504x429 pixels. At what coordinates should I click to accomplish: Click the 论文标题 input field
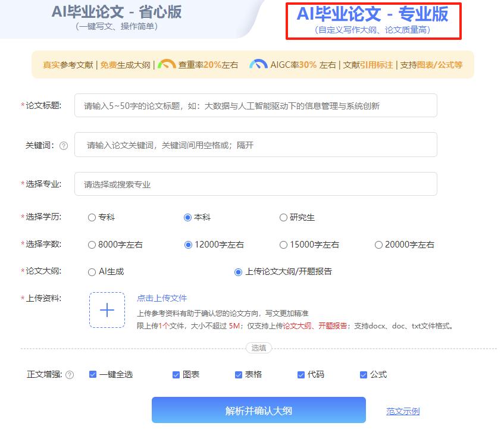click(256, 105)
